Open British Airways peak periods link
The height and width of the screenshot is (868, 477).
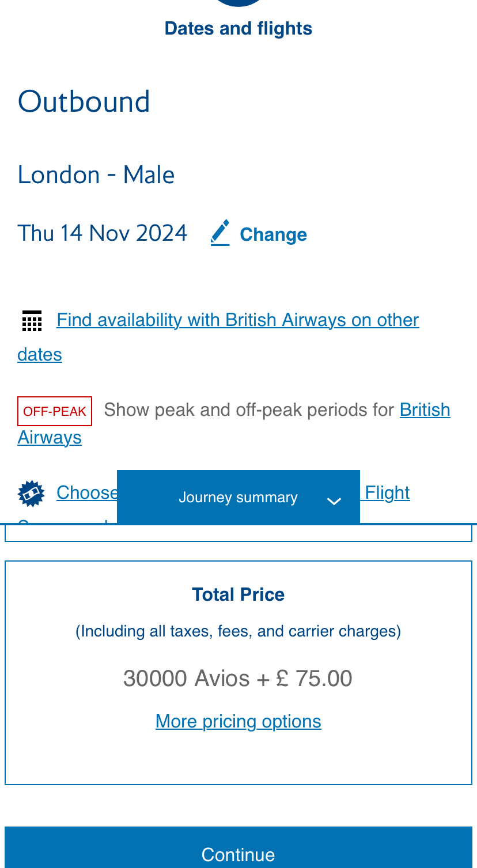pyautogui.click(x=425, y=410)
